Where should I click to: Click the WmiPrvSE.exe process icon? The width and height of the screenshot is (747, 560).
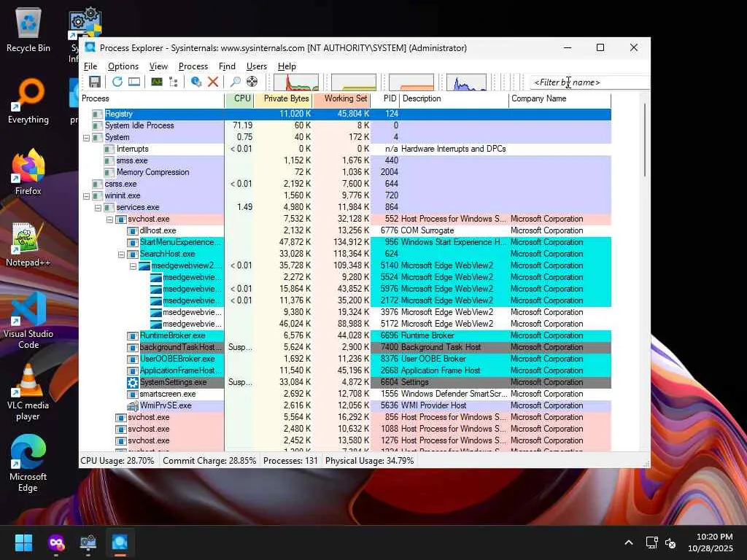tap(133, 405)
